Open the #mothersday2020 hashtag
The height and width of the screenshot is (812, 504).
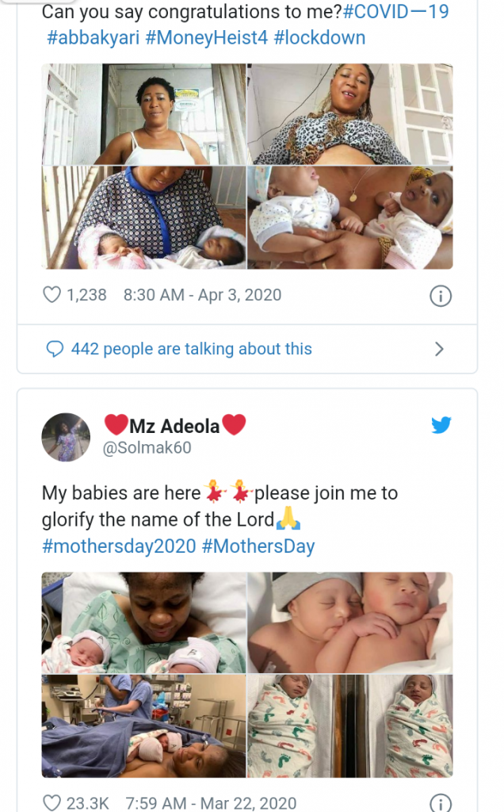[x=119, y=546]
